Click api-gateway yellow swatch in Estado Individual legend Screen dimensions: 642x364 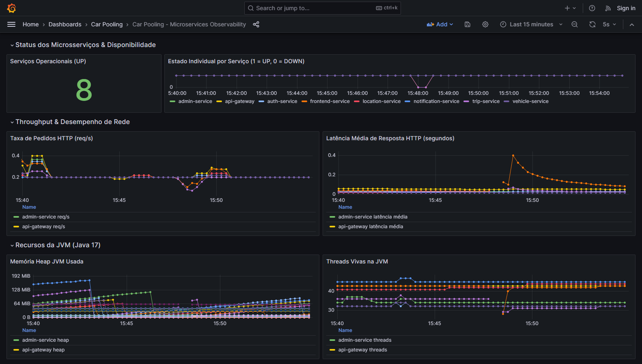pos(219,101)
